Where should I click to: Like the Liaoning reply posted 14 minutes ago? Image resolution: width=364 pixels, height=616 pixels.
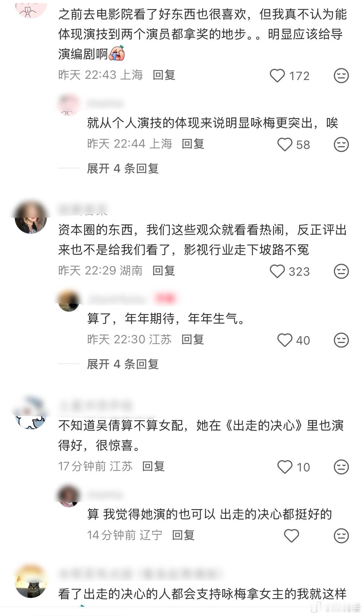pyautogui.click(x=291, y=536)
